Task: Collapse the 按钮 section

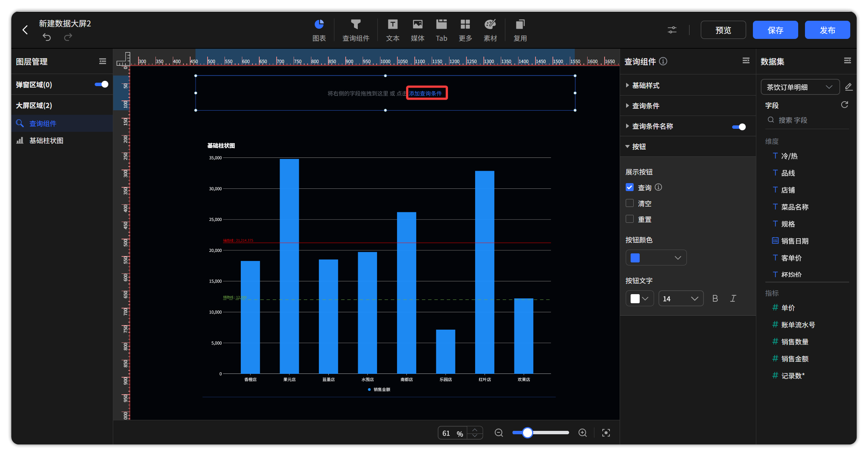Action: (688, 147)
